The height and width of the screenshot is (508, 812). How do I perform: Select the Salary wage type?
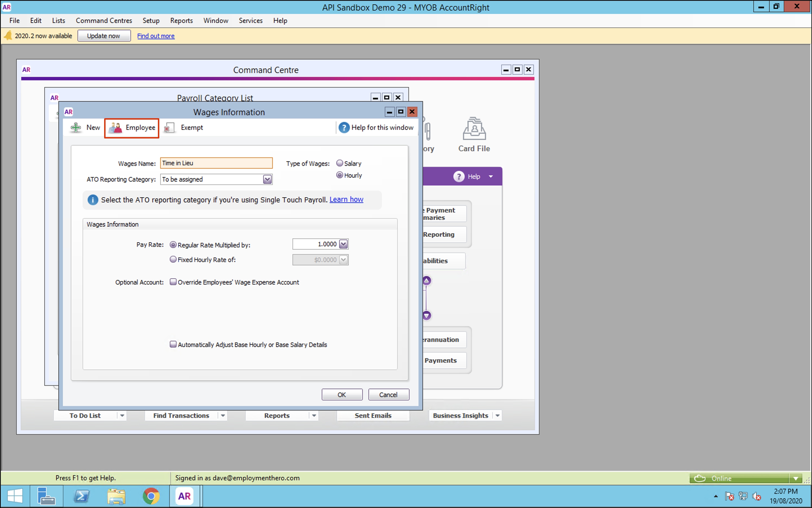(x=340, y=163)
